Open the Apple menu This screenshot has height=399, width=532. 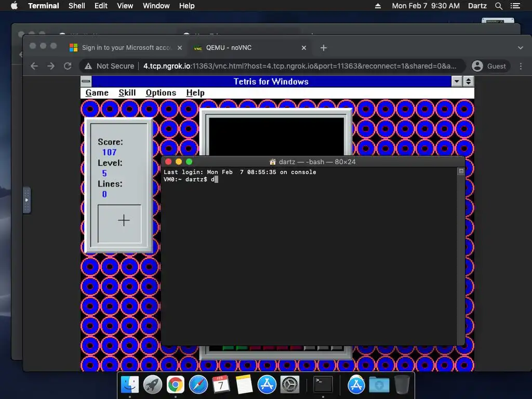[14, 6]
